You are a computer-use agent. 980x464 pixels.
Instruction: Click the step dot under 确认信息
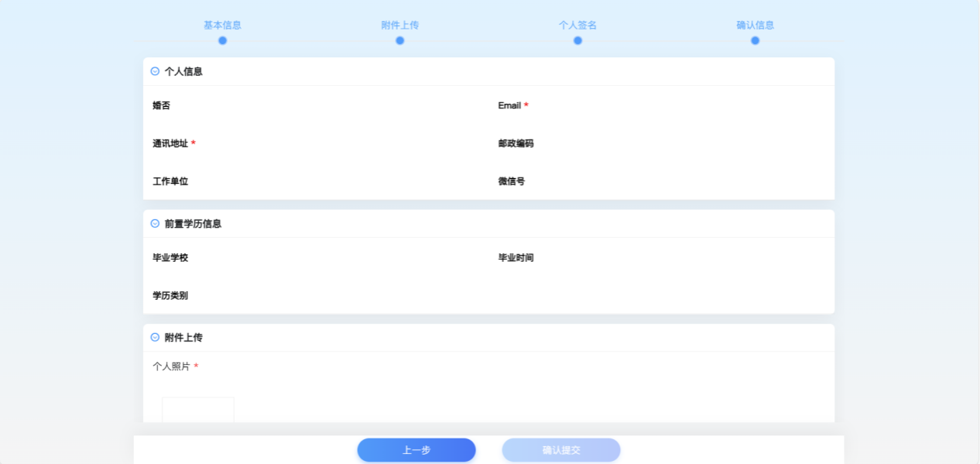[755, 40]
